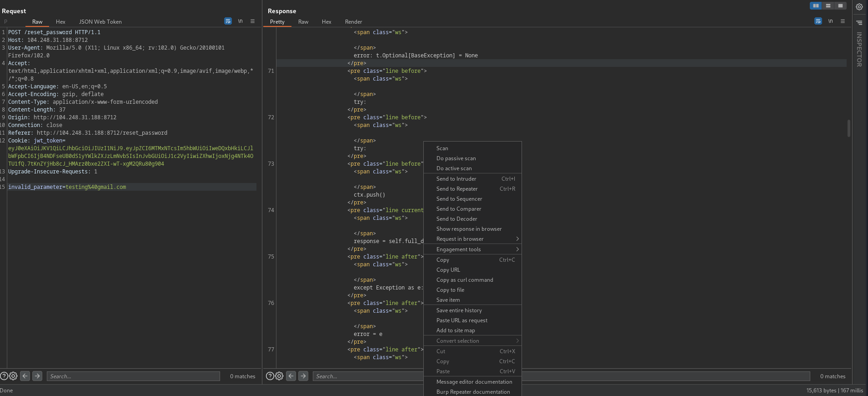Go to next match in Response search
The height and width of the screenshot is (396, 868).
click(x=303, y=376)
